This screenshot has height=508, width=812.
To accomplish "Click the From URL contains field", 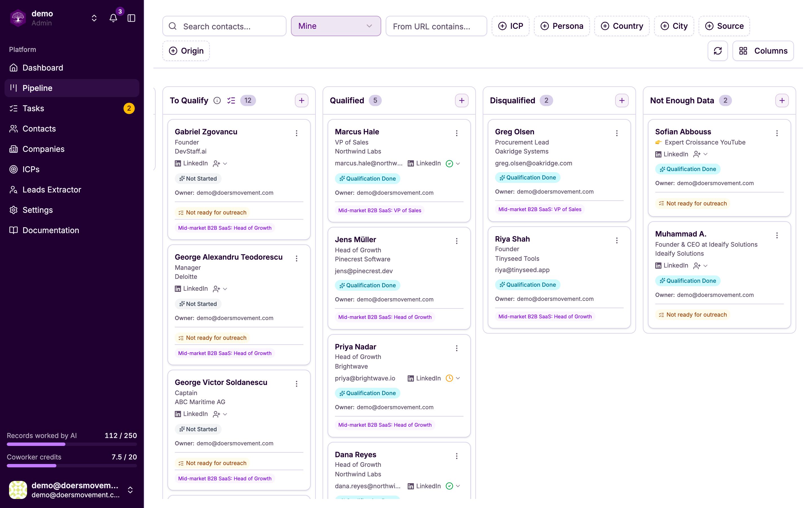I will tap(436, 26).
